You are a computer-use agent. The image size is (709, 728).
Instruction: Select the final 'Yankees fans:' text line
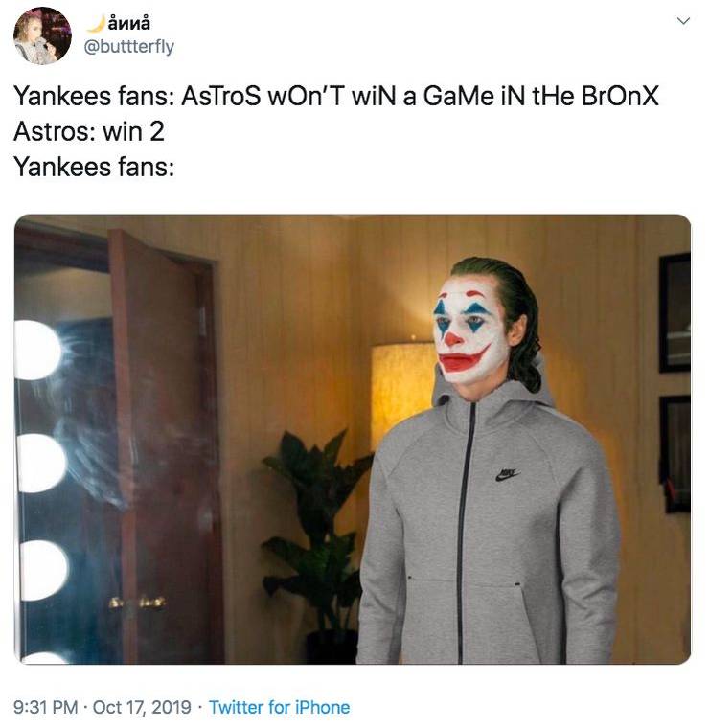[x=94, y=167]
